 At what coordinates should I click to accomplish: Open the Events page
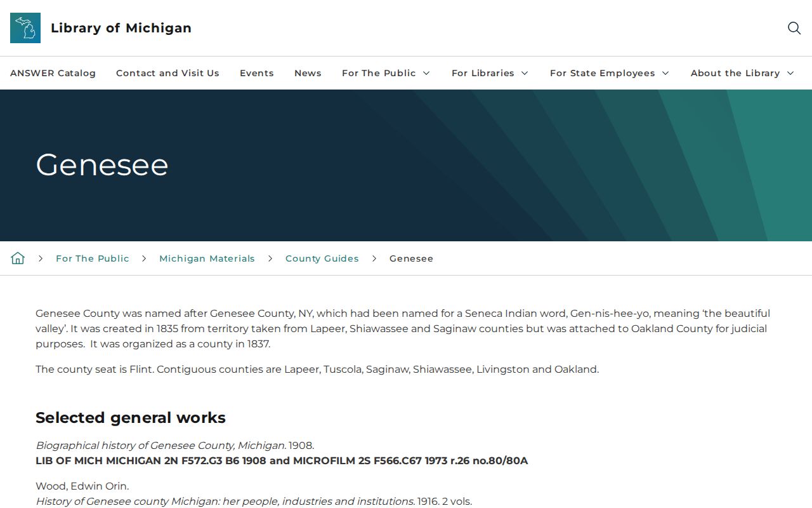click(257, 73)
